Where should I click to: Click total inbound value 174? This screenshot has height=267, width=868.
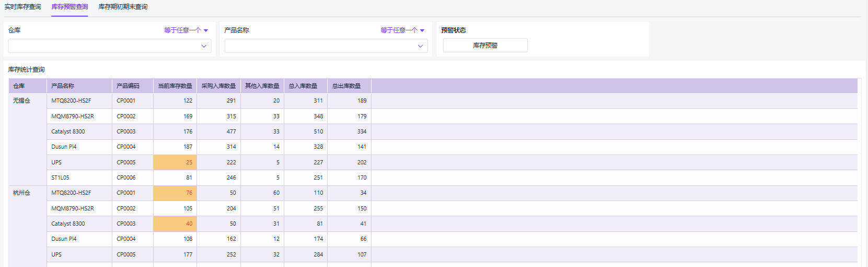(306, 239)
